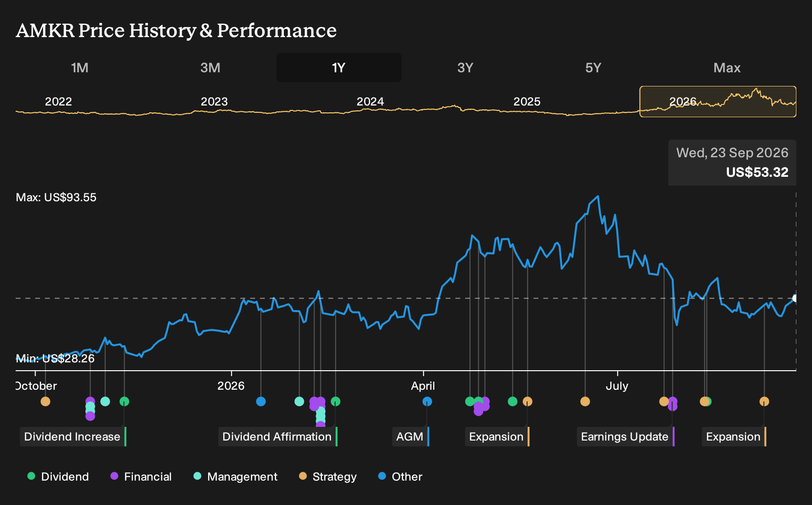
Task: Click the rightmost orange strategy event dot
Action: pyautogui.click(x=764, y=401)
